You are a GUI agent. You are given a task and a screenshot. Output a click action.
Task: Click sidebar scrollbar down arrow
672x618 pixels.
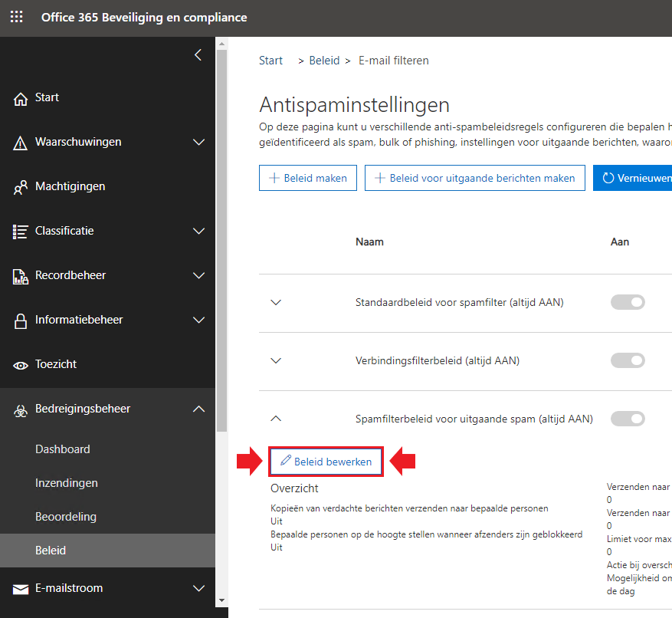[x=221, y=600]
